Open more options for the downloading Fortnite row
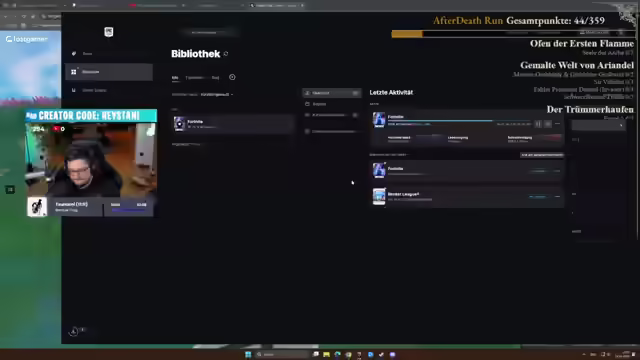The width and height of the screenshot is (640, 360). tap(558, 124)
